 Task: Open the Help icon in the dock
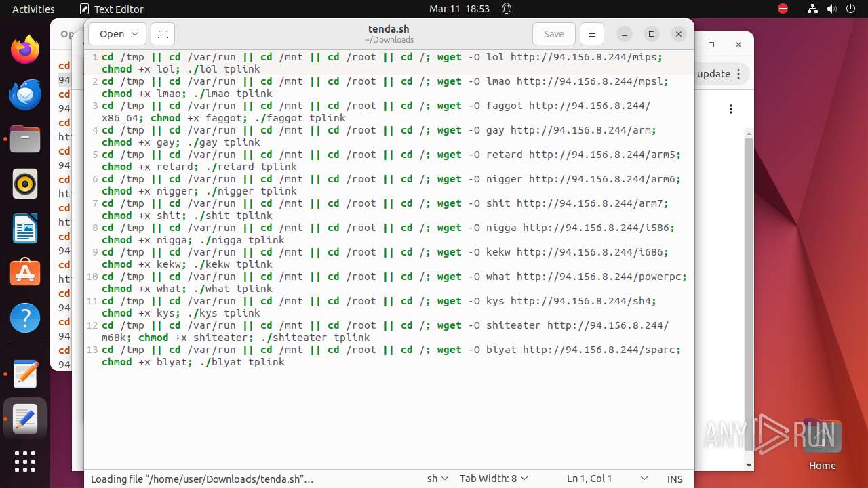(x=25, y=318)
